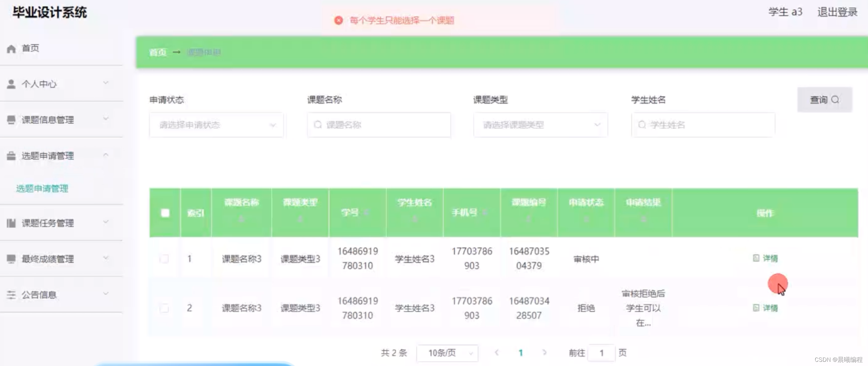Click the sliders icon beside 公告信息
The height and width of the screenshot is (366, 868).
(11, 295)
